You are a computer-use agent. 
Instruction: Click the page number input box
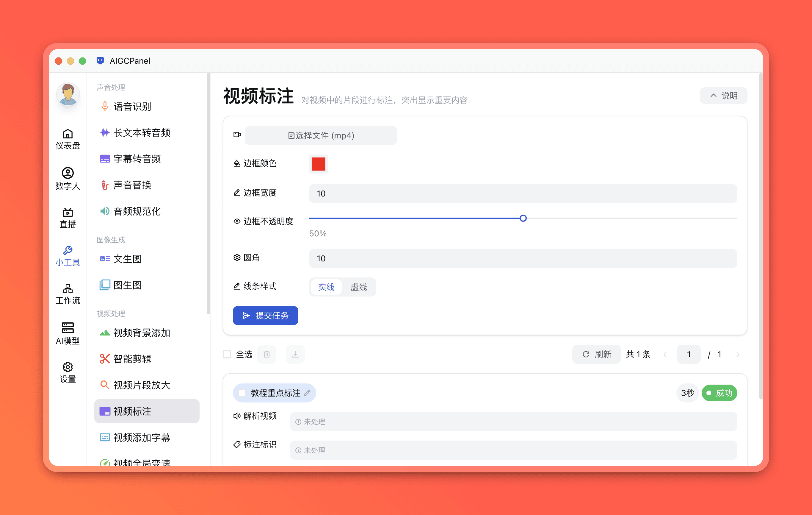[689, 354]
